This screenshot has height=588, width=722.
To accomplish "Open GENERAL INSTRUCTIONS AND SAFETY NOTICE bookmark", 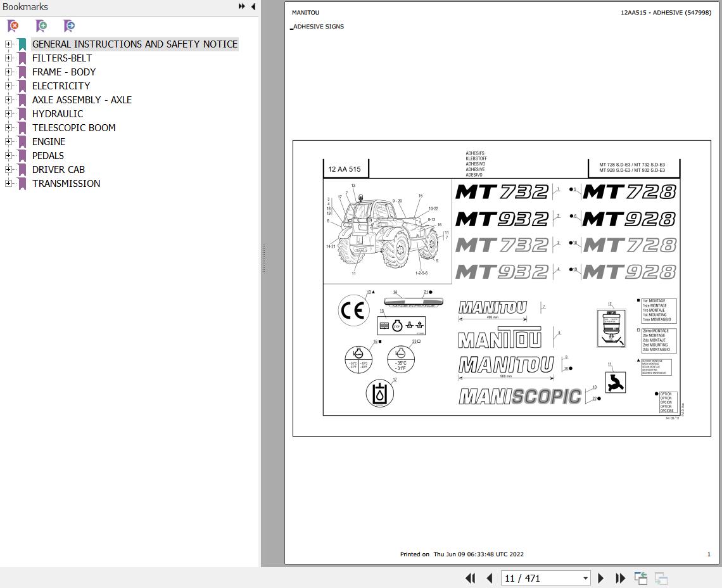I will point(135,44).
